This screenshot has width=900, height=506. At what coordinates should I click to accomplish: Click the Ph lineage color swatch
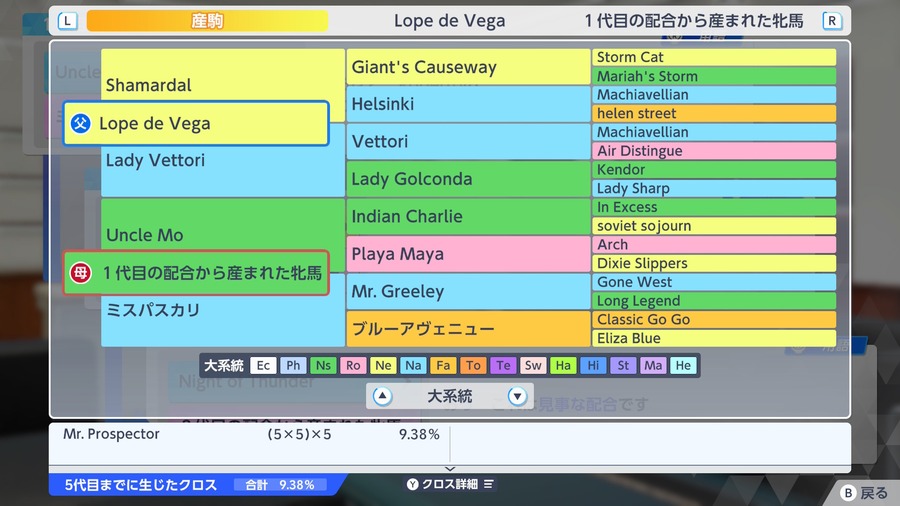pos(293,365)
